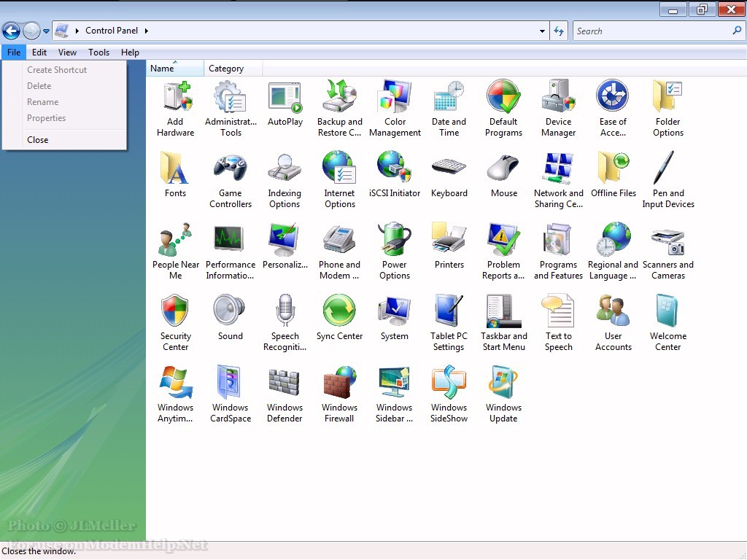Open the Tools menu
The image size is (747, 560).
click(98, 52)
